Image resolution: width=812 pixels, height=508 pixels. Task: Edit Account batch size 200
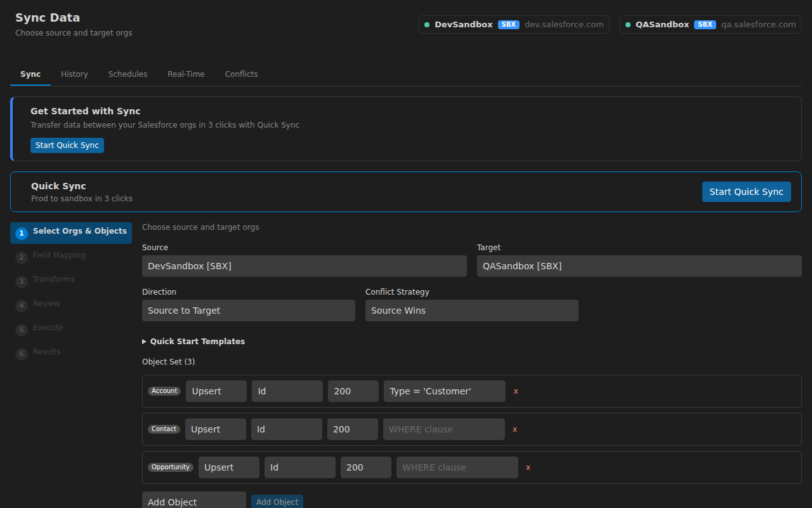(353, 391)
